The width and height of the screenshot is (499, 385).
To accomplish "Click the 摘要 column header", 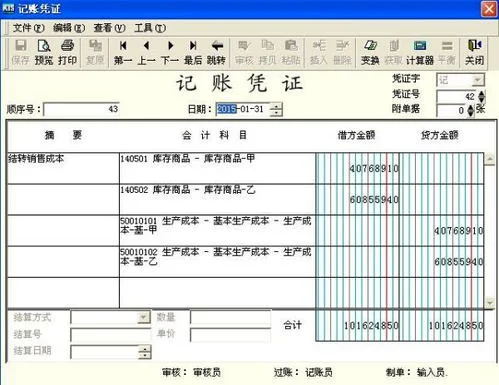I will 63,135.
